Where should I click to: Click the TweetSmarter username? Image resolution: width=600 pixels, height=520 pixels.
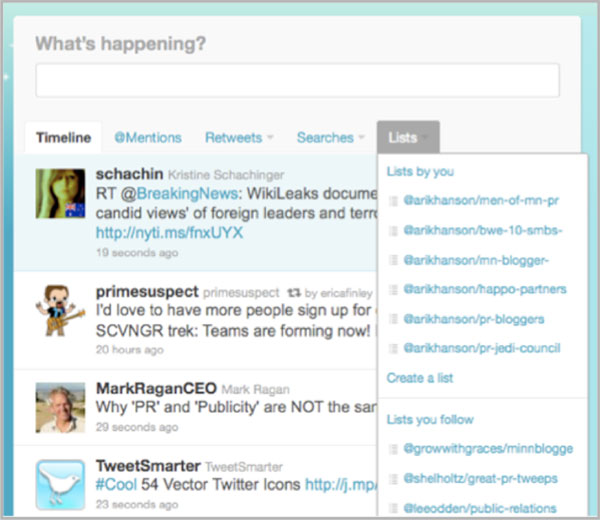(148, 466)
